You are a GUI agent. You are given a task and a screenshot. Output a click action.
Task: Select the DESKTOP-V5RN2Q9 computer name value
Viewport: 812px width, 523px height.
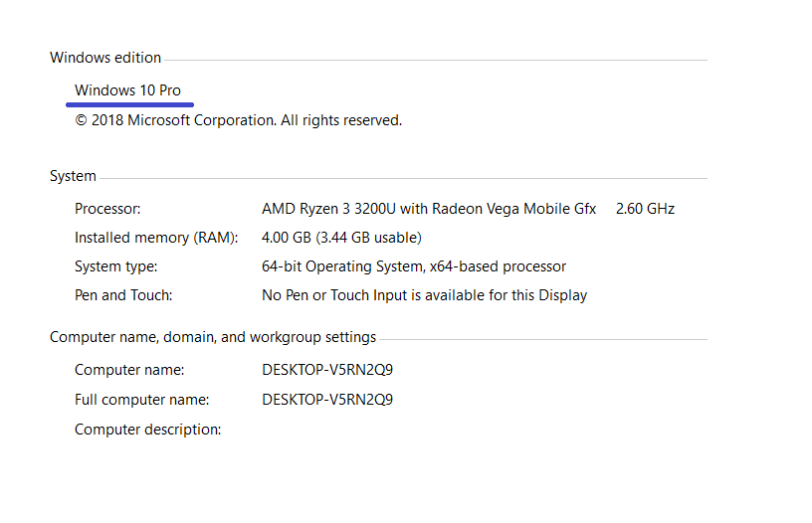[x=327, y=371]
